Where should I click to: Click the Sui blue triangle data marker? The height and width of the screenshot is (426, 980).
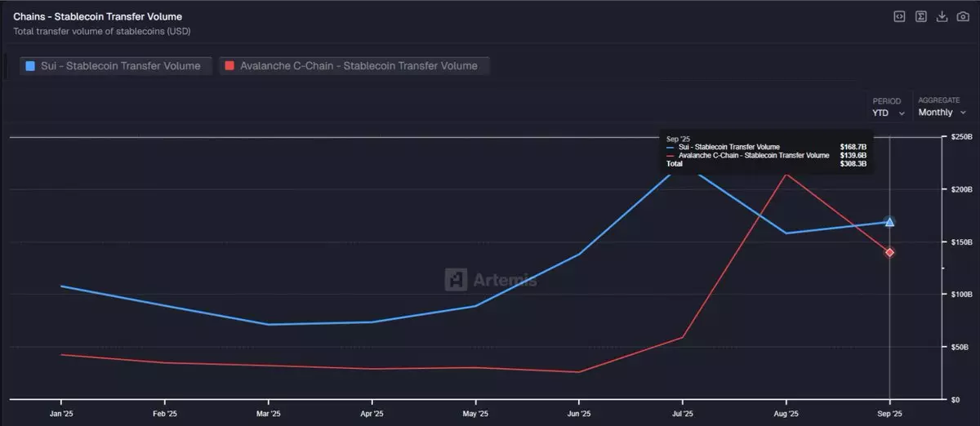tap(889, 222)
